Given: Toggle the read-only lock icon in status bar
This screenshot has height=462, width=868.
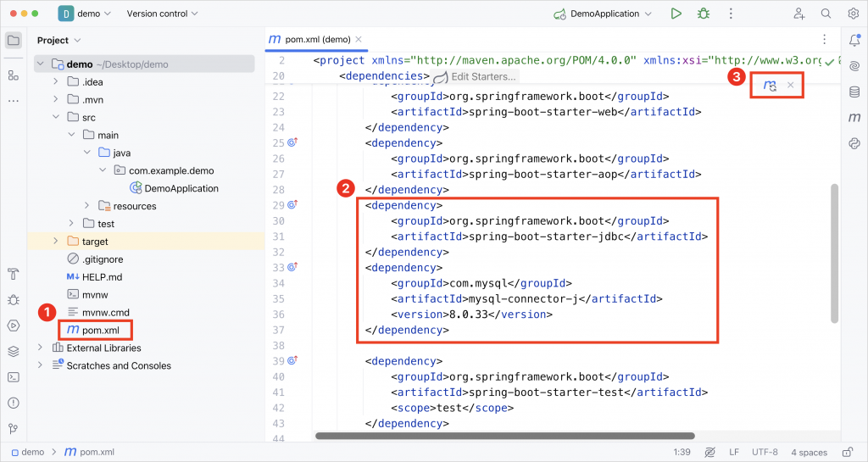Looking at the screenshot, I should 847,452.
